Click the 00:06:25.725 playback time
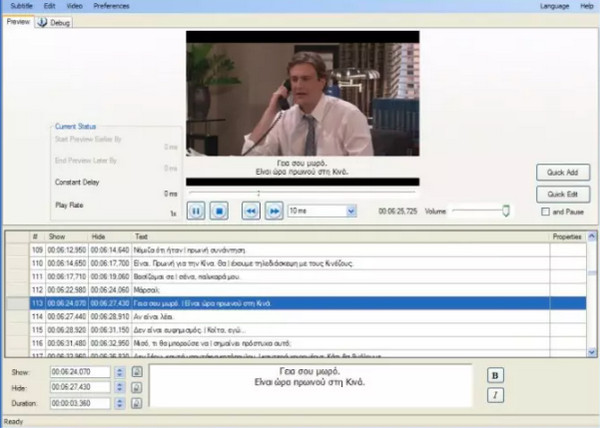Screen dimensions: 600x428 (398, 211)
